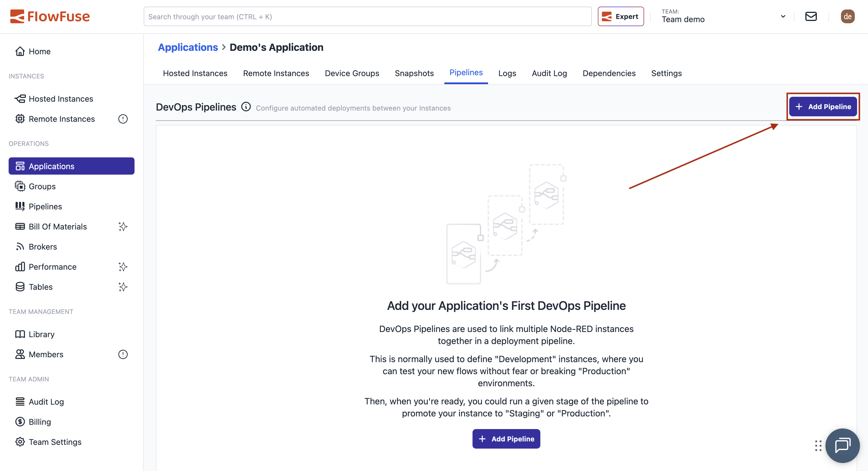
Task: Follow the Applications breadcrumb link
Action: [188, 47]
